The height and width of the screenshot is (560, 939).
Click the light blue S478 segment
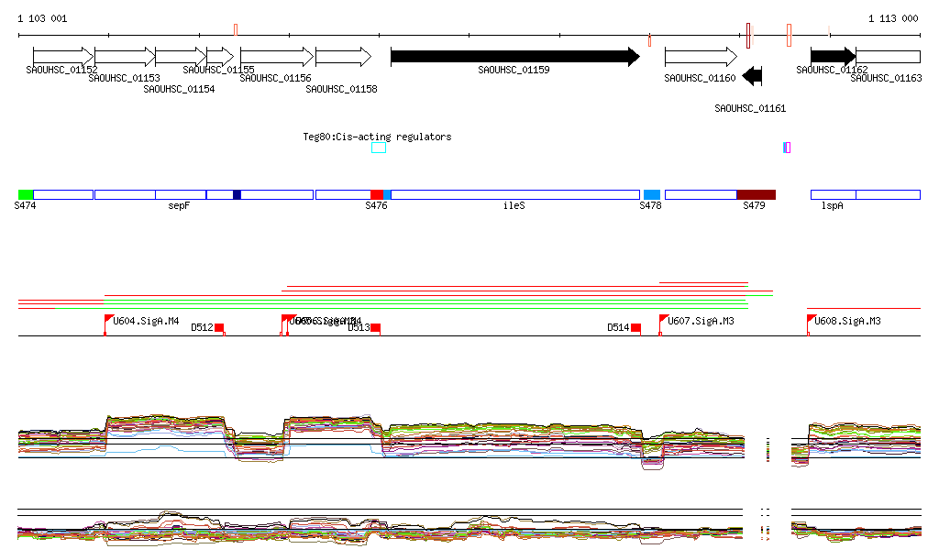tap(652, 194)
